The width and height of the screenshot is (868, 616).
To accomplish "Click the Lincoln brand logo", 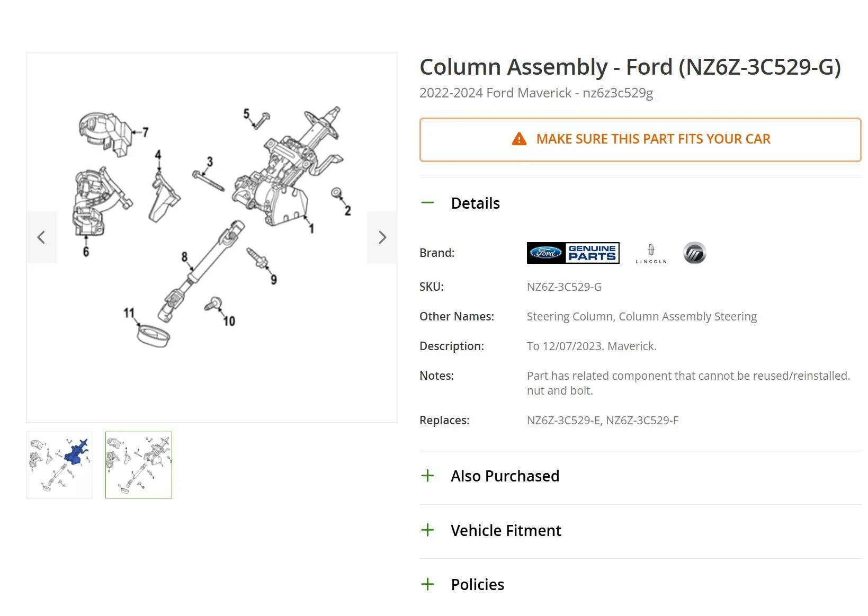I will pyautogui.click(x=651, y=253).
